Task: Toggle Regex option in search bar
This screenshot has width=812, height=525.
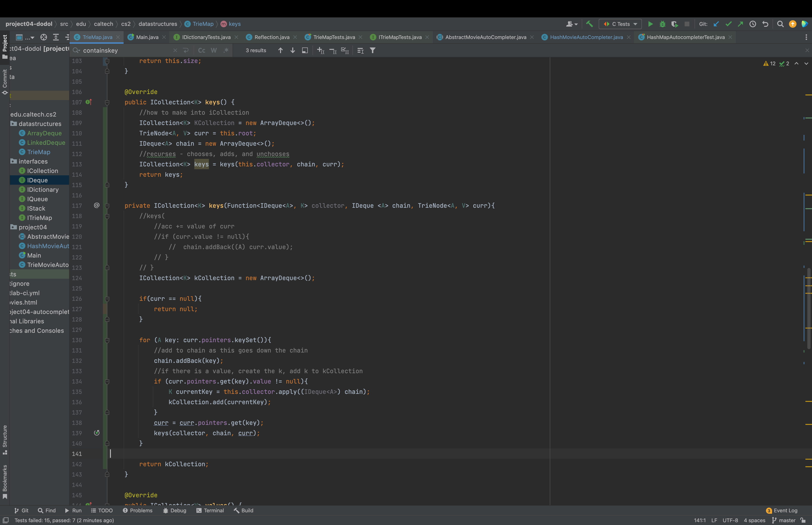Action: point(226,51)
